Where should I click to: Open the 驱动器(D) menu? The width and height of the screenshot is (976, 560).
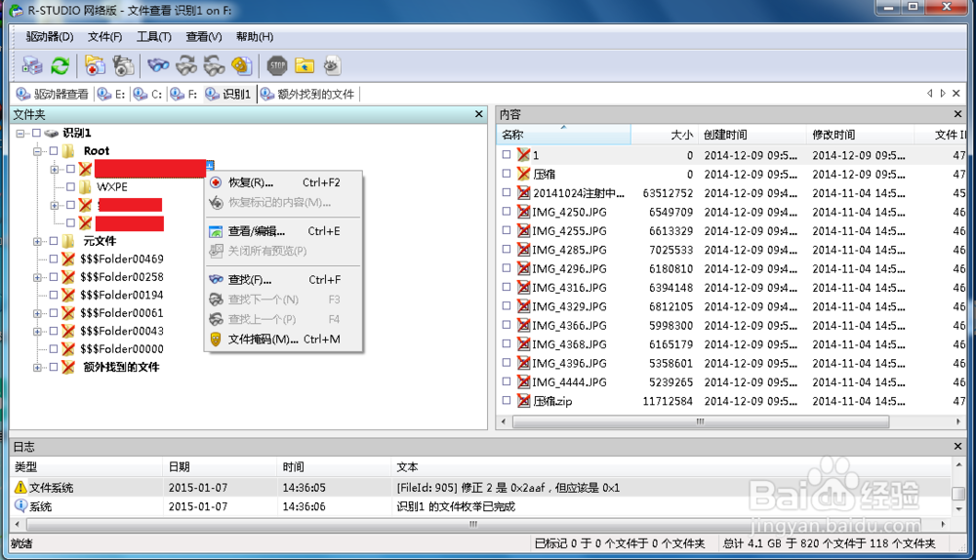pos(50,37)
